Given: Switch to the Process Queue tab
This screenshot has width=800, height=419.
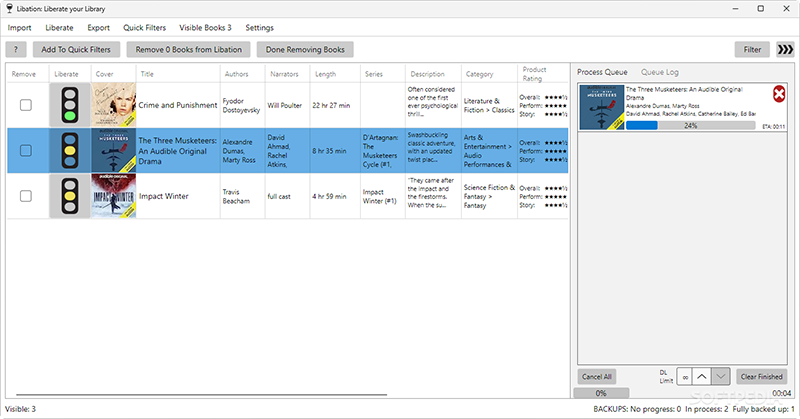Looking at the screenshot, I should (602, 72).
